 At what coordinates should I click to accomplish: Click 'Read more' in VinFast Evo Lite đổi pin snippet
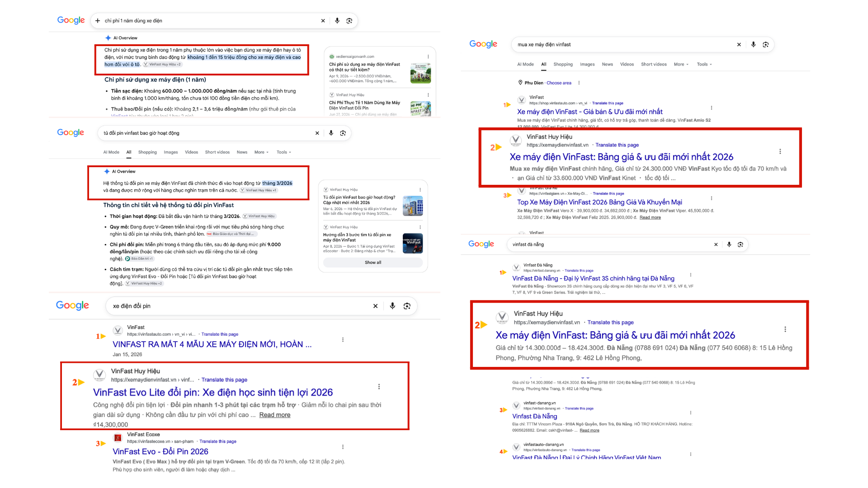pyautogui.click(x=274, y=415)
